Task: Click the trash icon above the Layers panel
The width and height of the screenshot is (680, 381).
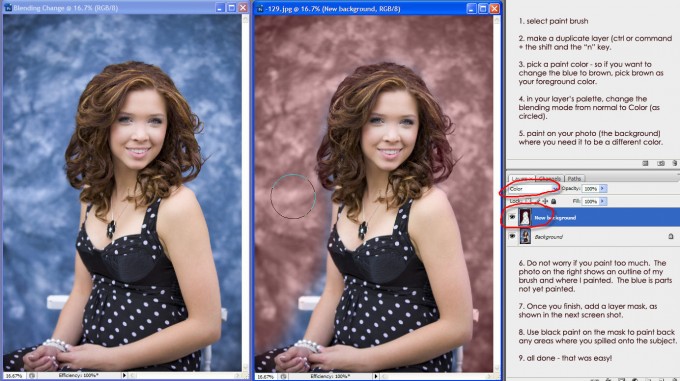Action: click(674, 163)
